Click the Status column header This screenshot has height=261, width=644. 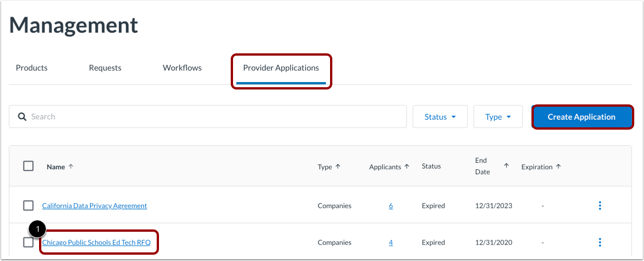click(431, 166)
